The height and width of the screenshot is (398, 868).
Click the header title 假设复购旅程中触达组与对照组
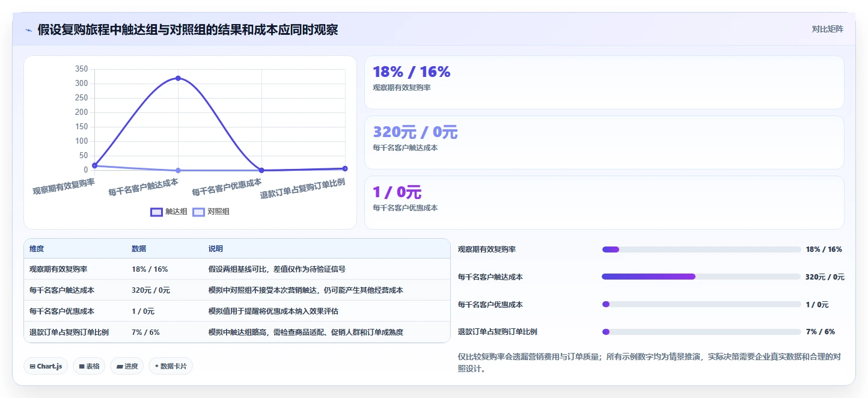[188, 29]
